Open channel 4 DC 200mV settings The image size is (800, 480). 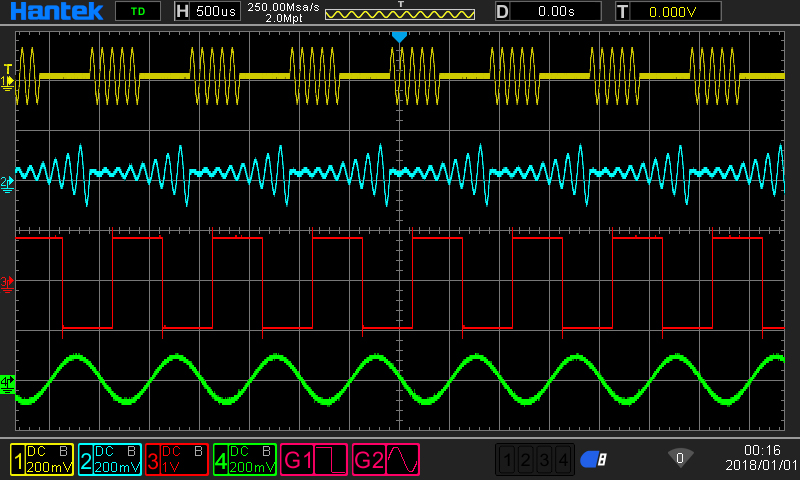point(245,459)
